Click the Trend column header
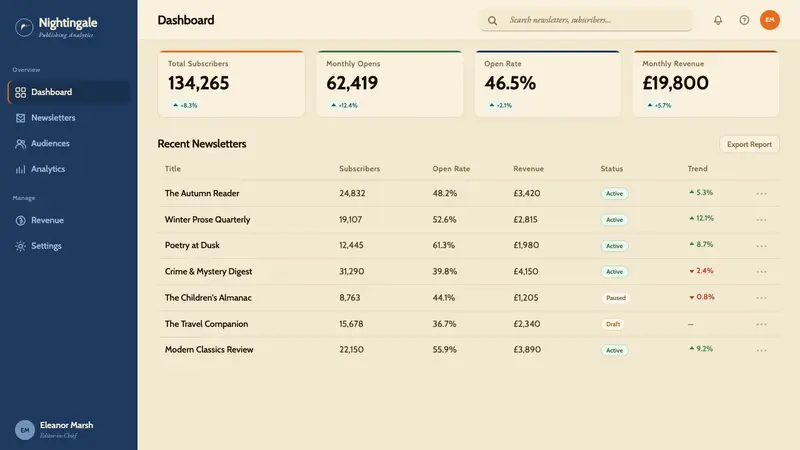800x450 pixels. click(697, 169)
